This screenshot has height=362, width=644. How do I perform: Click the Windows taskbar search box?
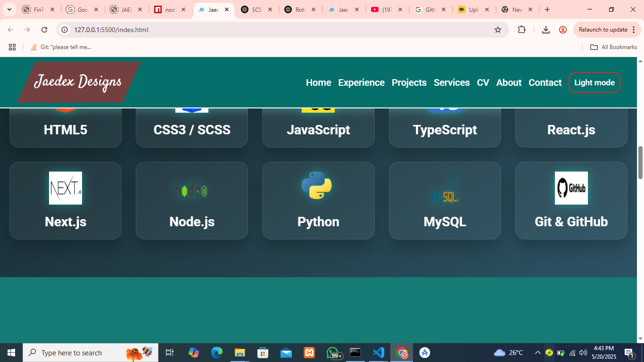click(91, 353)
